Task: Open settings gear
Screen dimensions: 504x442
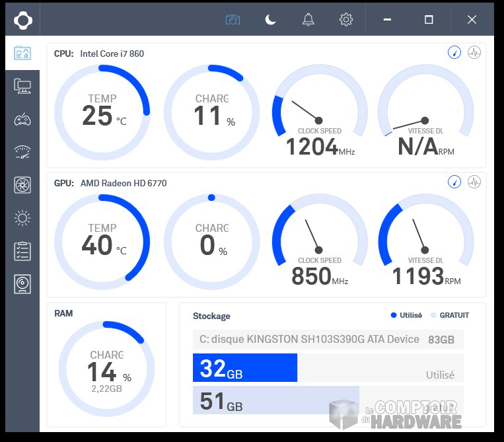Action: tap(345, 20)
